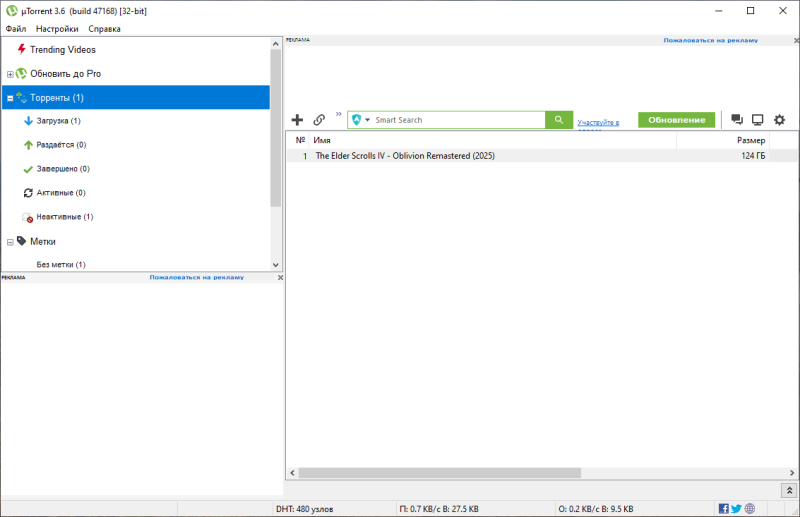Image resolution: width=800 pixels, height=517 pixels.
Task: Collapse the Торренты (1) tree node
Action: click(x=10, y=98)
